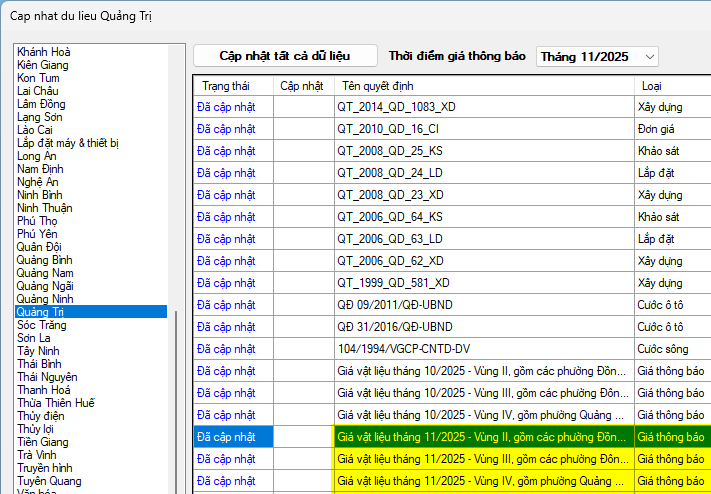Click 'Đã cập nhật' link for QT_2010_QD_16_CI
The width and height of the screenshot is (711, 494).
coord(225,128)
